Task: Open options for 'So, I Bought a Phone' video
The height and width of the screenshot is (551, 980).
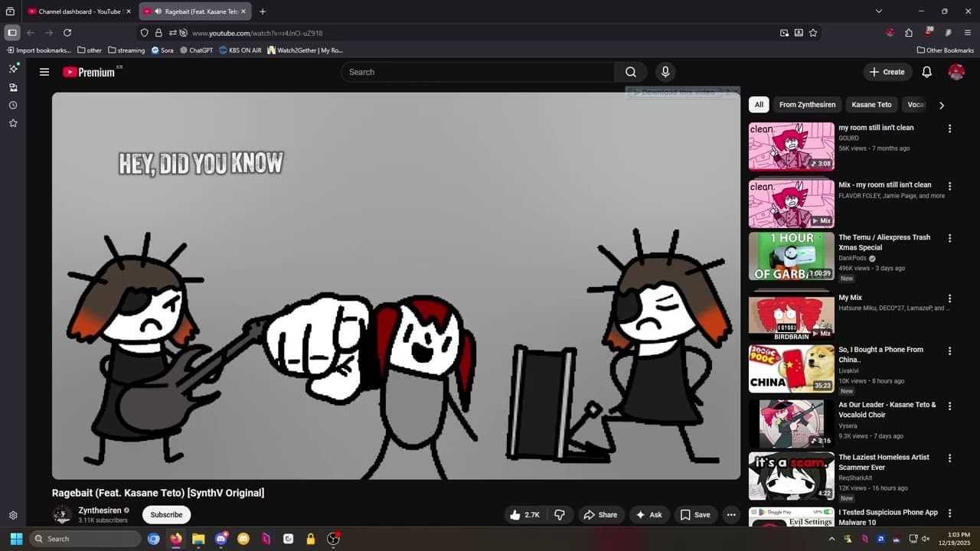Action: tap(949, 350)
